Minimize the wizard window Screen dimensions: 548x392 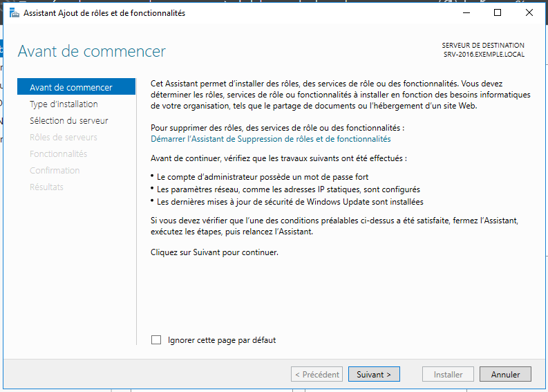[466, 12]
